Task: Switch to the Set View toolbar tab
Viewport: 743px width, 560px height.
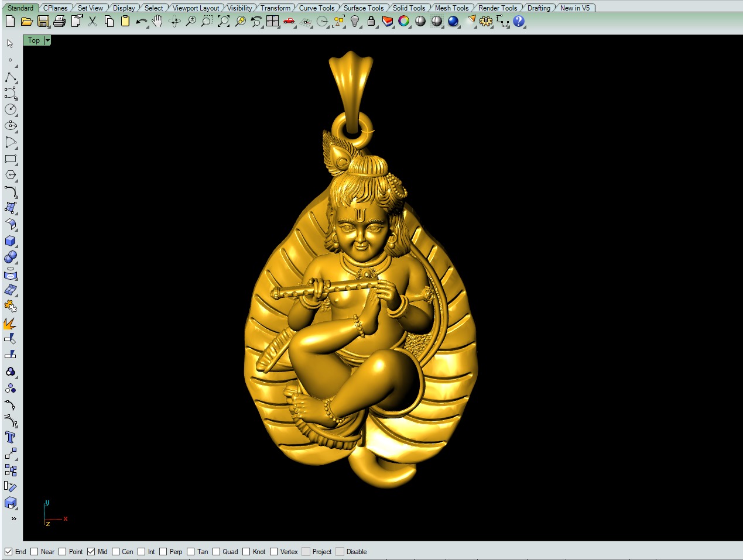Action: [90, 8]
